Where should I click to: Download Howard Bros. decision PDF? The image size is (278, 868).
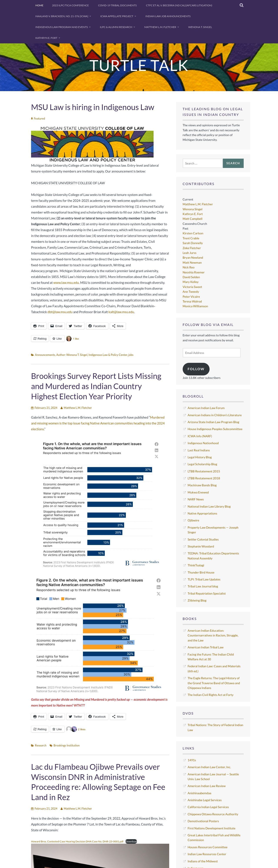(131, 841)
